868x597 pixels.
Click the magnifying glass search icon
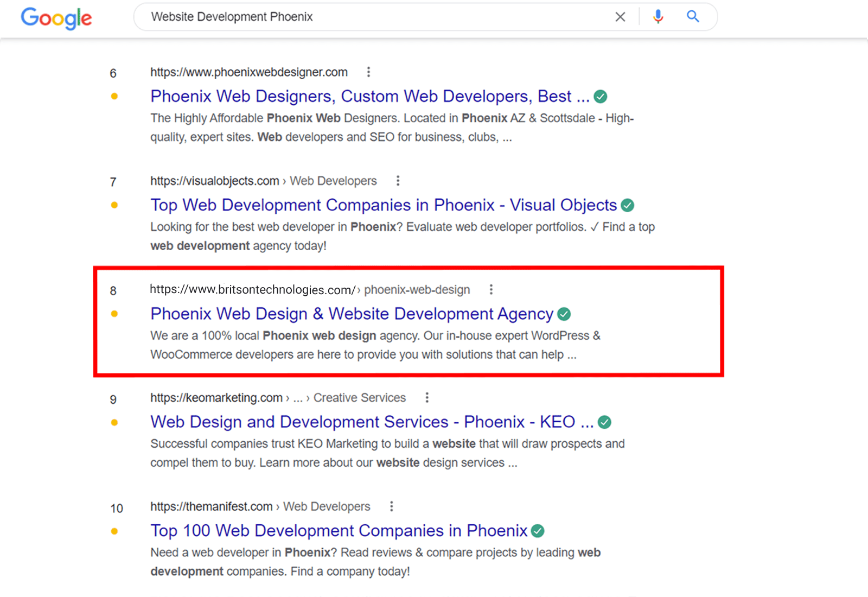693,17
